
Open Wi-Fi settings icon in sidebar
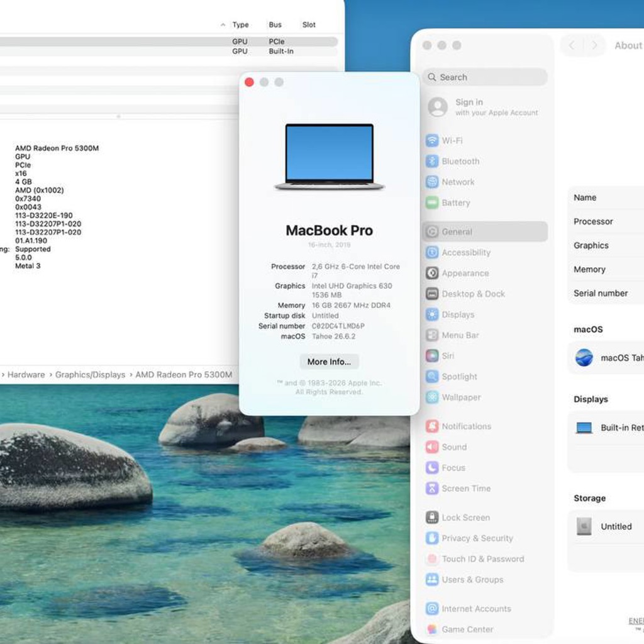pos(432,140)
